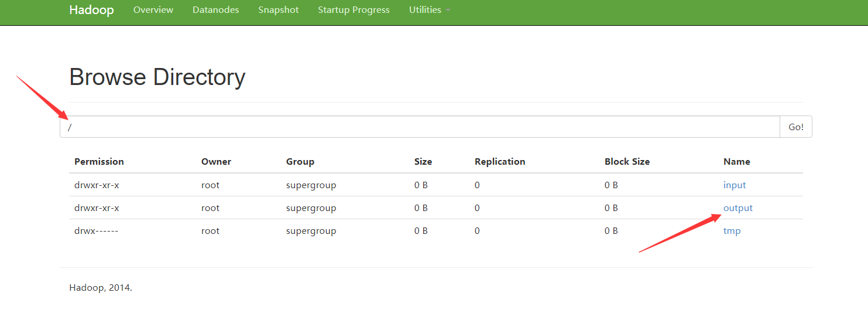
Task: Open the output directory link
Action: tap(737, 208)
